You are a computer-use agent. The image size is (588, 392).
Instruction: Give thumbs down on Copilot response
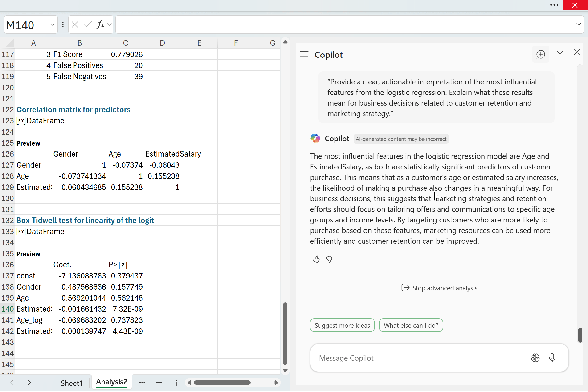(329, 259)
